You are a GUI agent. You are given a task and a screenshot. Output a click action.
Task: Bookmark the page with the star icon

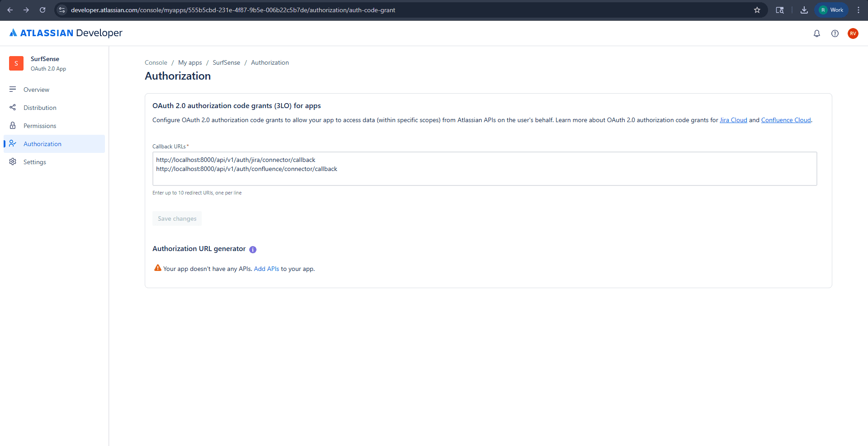click(x=757, y=9)
